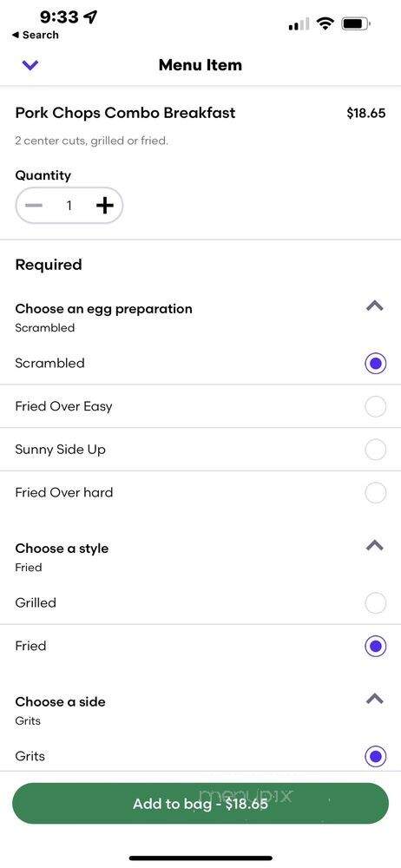Collapse the Choose a side section

pos(375,699)
